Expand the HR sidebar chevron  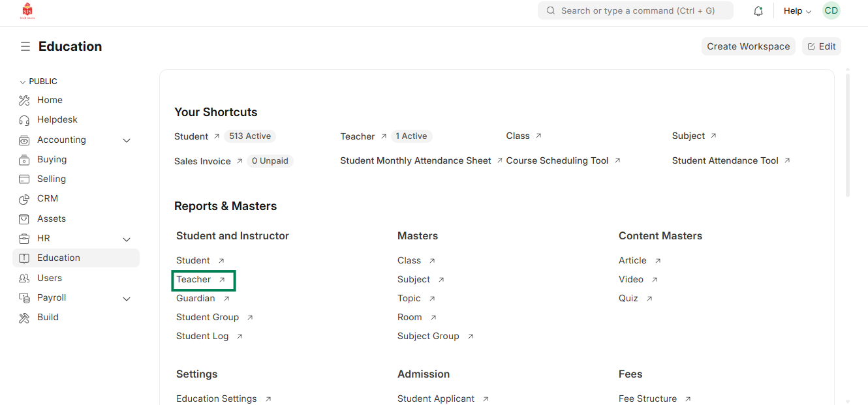[x=127, y=239]
